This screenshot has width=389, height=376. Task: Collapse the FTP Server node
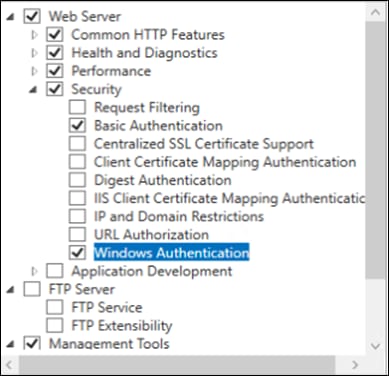pos(11,290)
